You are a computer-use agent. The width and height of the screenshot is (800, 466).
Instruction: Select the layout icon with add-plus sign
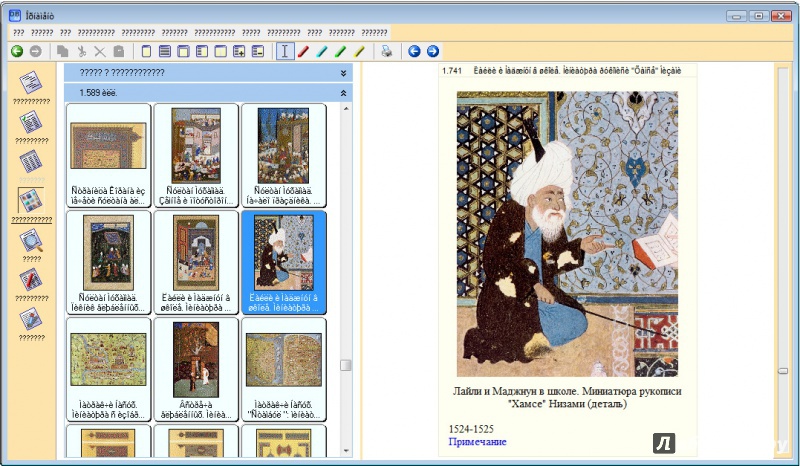(x=239, y=51)
